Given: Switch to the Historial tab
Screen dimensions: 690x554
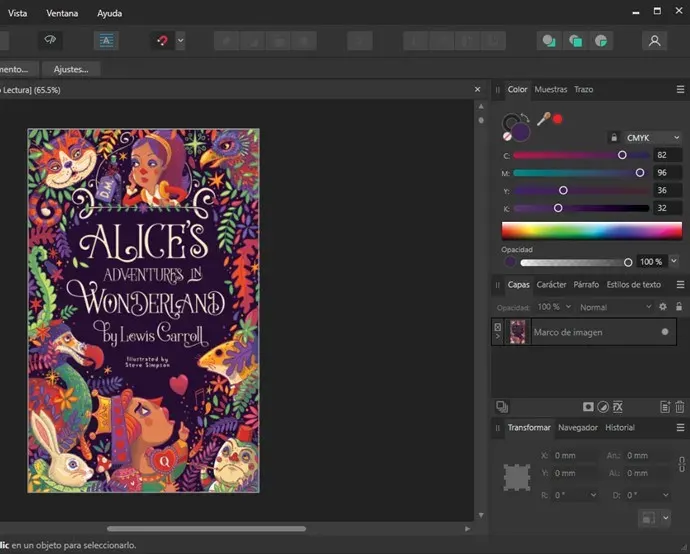Looking at the screenshot, I should [620, 428].
